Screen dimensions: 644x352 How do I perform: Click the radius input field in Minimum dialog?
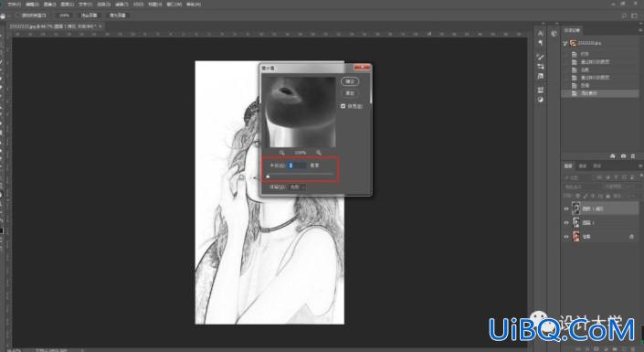click(297, 165)
